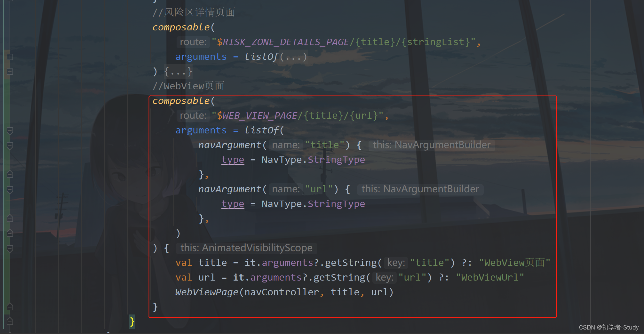Click inlay hint 'route:' before RISK_ZONE_DETAILS_PAGE
This screenshot has width=644, height=334.
click(193, 42)
